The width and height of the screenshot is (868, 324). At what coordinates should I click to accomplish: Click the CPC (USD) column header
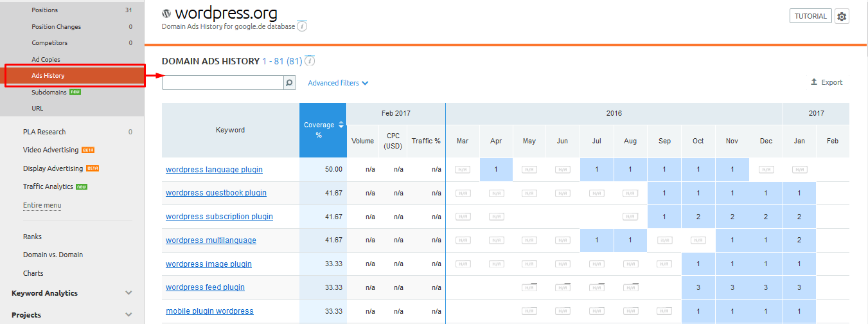click(x=393, y=141)
